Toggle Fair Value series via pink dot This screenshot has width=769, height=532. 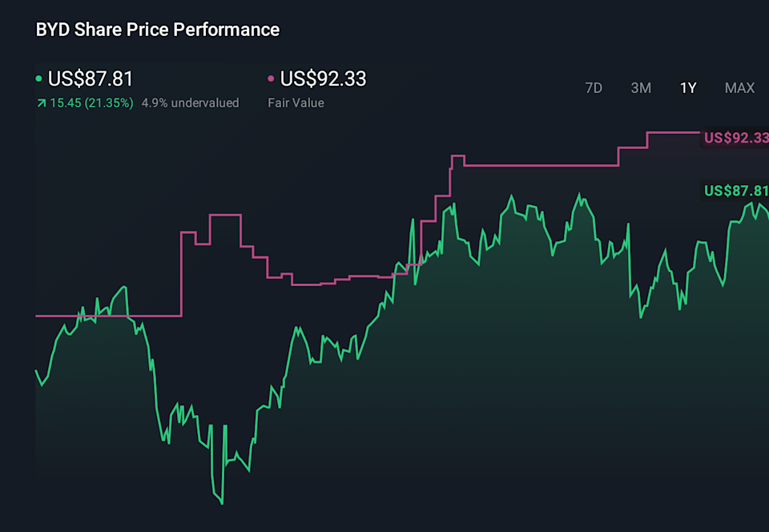pyautogui.click(x=269, y=79)
